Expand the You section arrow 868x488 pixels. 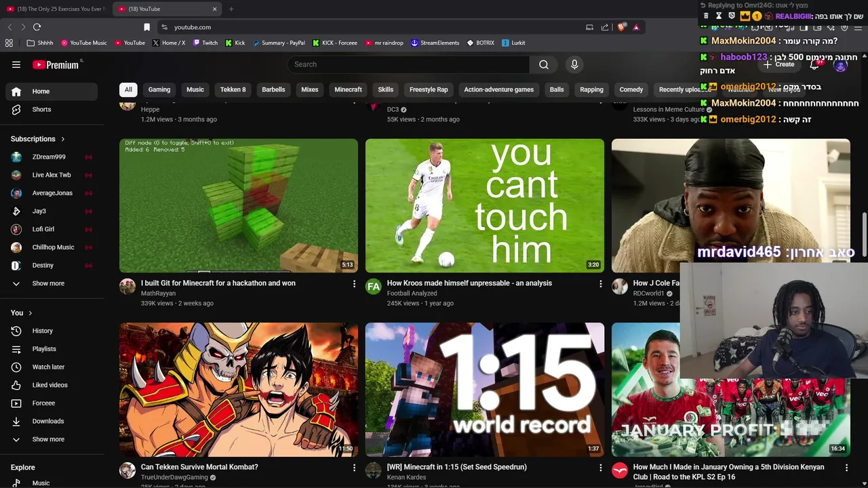pos(30,313)
